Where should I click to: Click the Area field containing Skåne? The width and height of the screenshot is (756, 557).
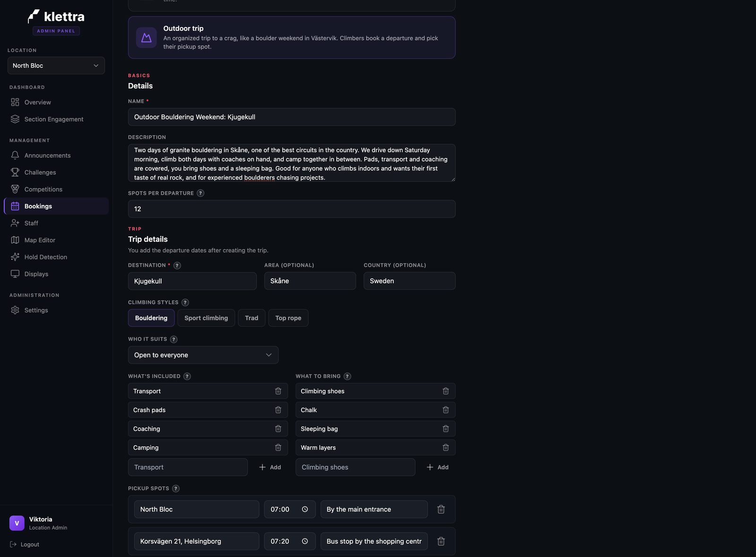pyautogui.click(x=310, y=281)
